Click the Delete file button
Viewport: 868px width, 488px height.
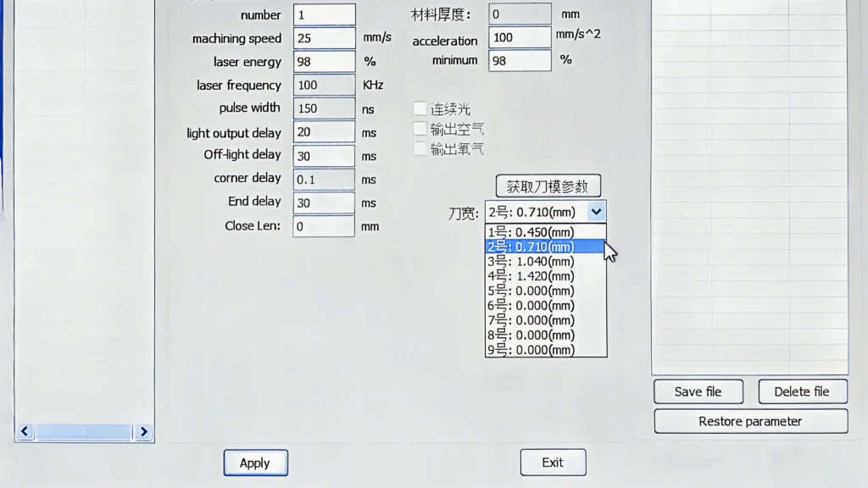(802, 391)
